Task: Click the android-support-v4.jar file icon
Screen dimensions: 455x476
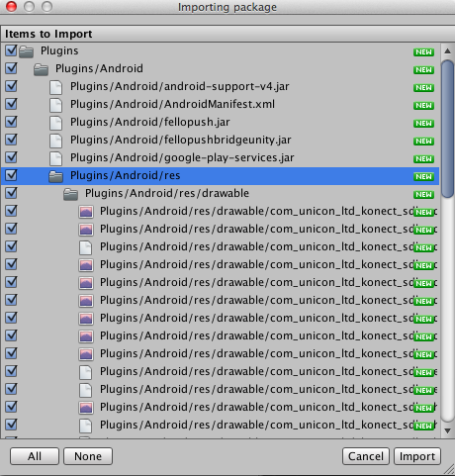Action: click(x=55, y=87)
